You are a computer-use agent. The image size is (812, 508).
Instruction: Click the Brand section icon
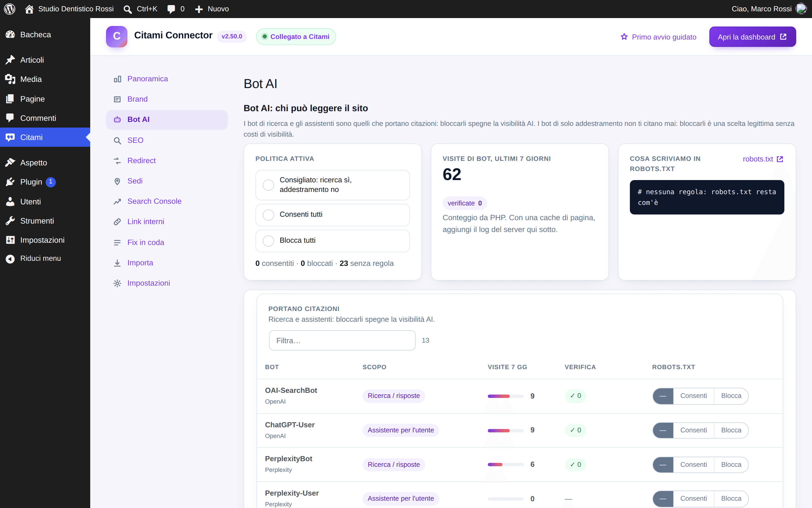[117, 99]
